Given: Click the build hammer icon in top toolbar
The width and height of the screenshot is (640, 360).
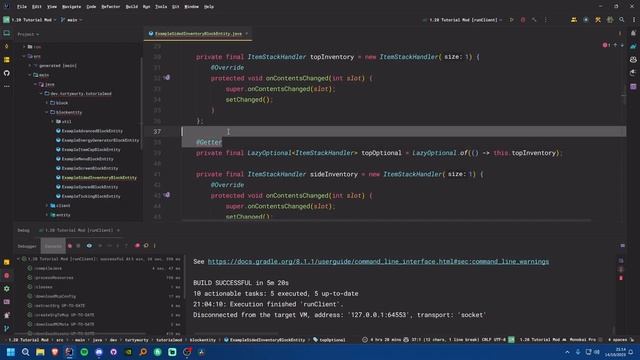Looking at the screenshot, I should (534, 20).
